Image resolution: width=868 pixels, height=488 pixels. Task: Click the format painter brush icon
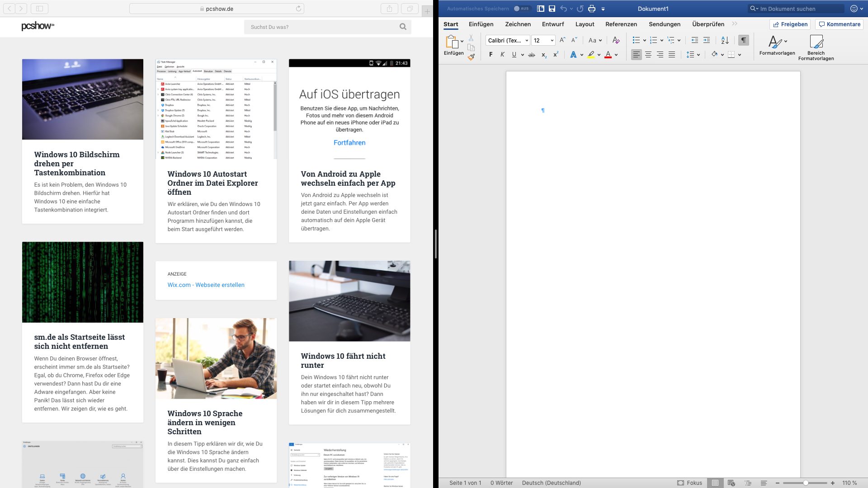point(471,57)
